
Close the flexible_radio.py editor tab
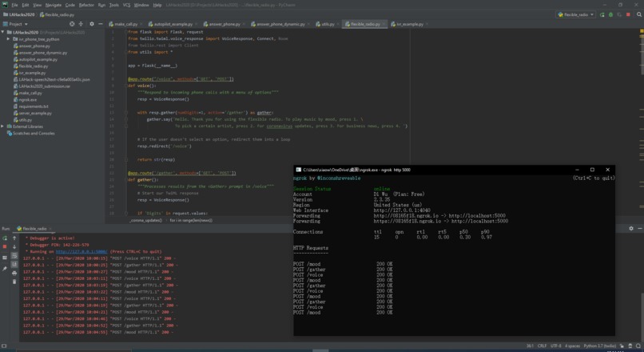tap(384, 24)
